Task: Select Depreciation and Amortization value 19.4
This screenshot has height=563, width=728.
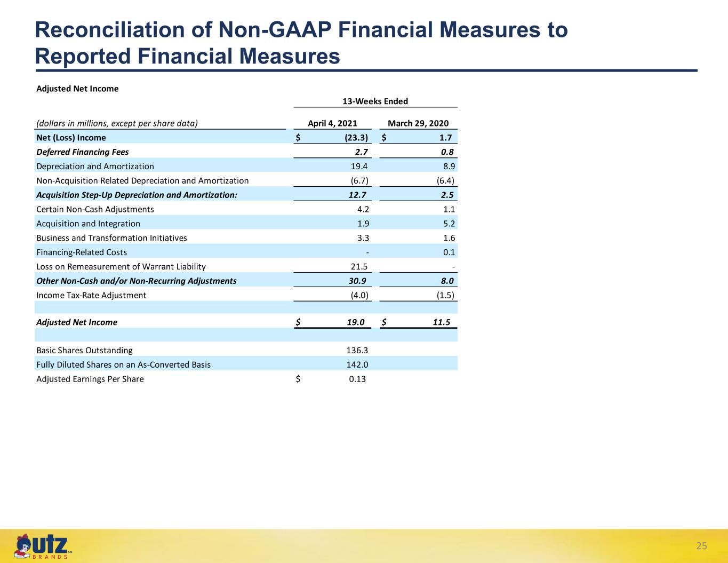Action: point(359,166)
